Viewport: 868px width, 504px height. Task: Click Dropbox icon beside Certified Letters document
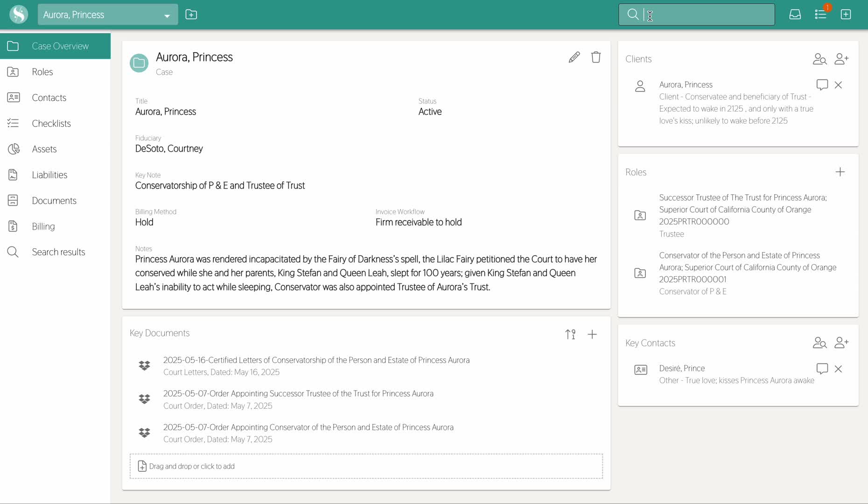tap(144, 365)
